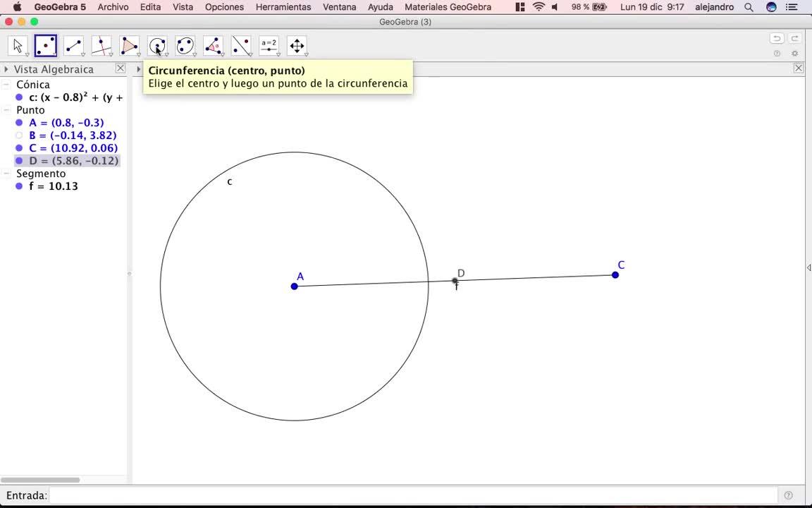Open the Apple menu

point(17,7)
